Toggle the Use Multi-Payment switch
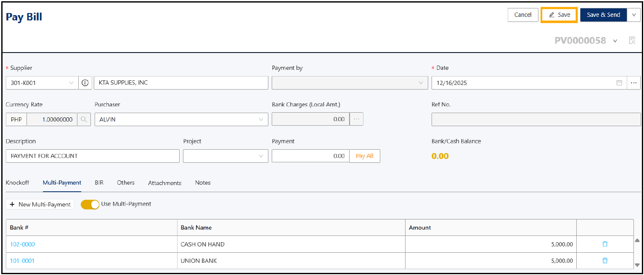Viewport: 644px width, 275px height. (90, 204)
